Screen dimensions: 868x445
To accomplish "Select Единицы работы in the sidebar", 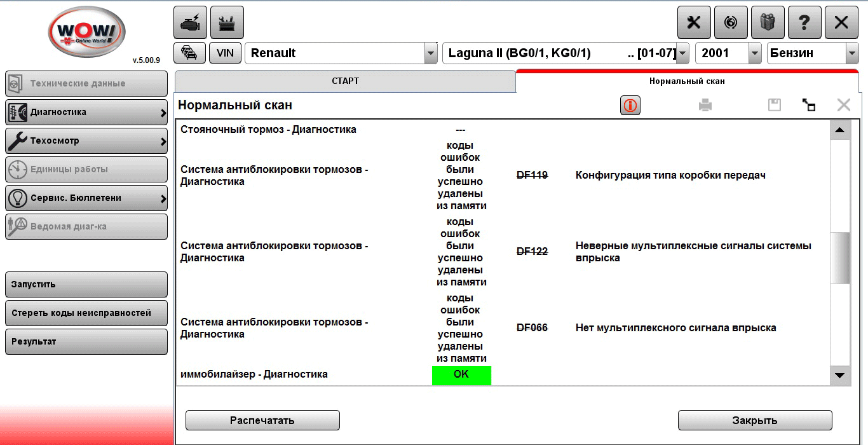I will click(x=86, y=170).
